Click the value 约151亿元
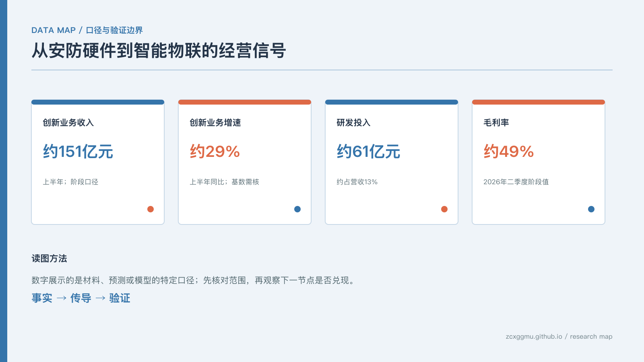 point(78,152)
